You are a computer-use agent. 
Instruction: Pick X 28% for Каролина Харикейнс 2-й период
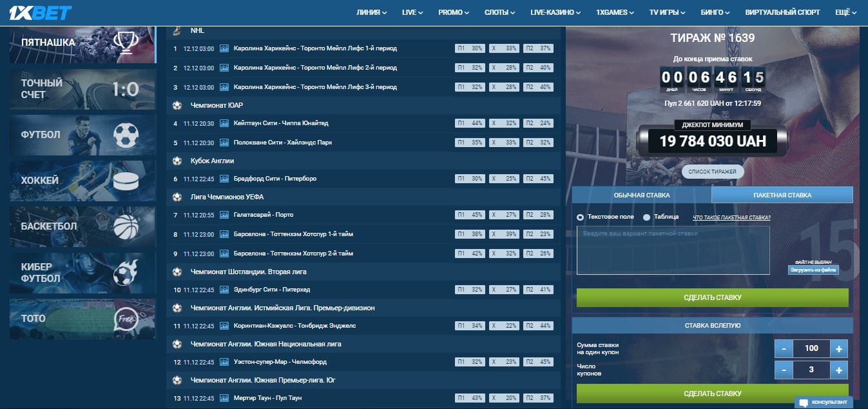coord(504,68)
